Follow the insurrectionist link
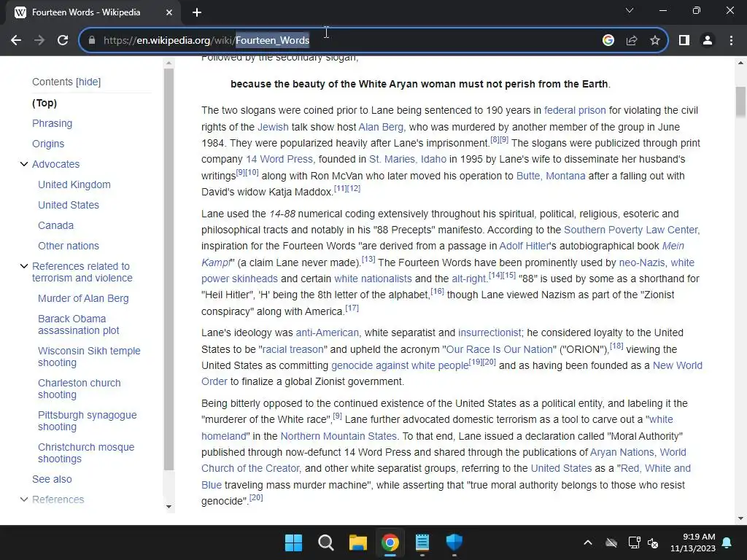 [490, 332]
